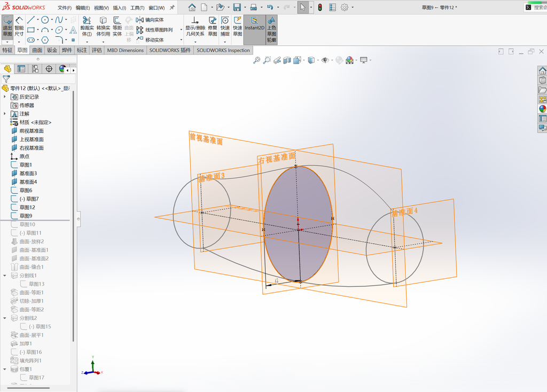Screen dimensions: 547x392
Task: Toggle 上色草图轮廓 shaded sketch contours
Action: click(x=271, y=29)
